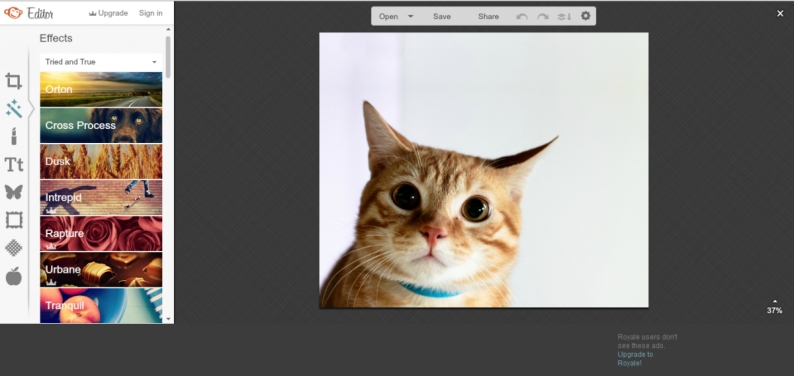Open the Themes apple icon
Viewport: 794px width, 376px height.
[x=14, y=276]
